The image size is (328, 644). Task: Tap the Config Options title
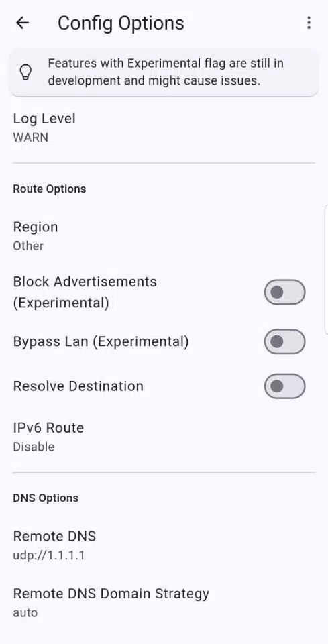[121, 23]
